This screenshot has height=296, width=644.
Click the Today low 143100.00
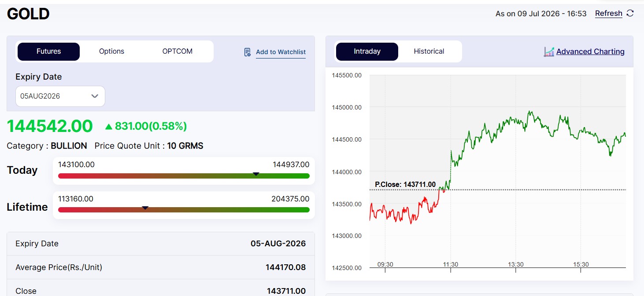76,164
